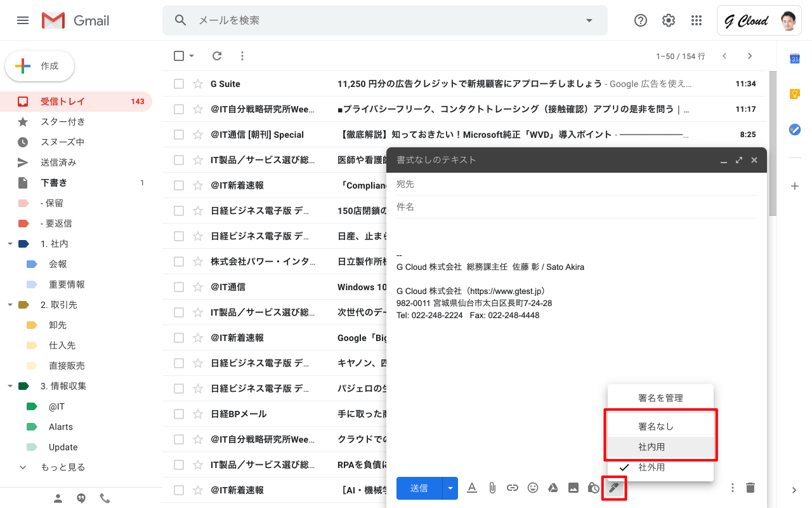Collapse the 3. 情報収集 label group
This screenshot has height=508, width=812.
(x=10, y=386)
